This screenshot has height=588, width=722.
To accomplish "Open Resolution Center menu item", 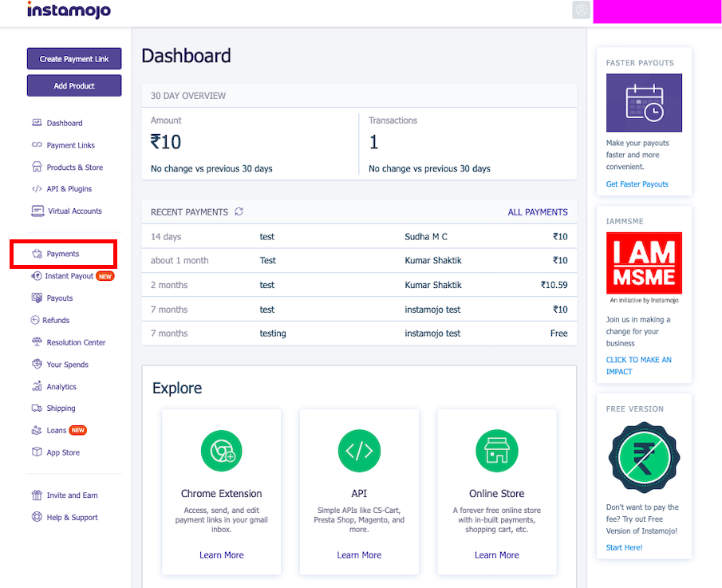I will pos(76,342).
